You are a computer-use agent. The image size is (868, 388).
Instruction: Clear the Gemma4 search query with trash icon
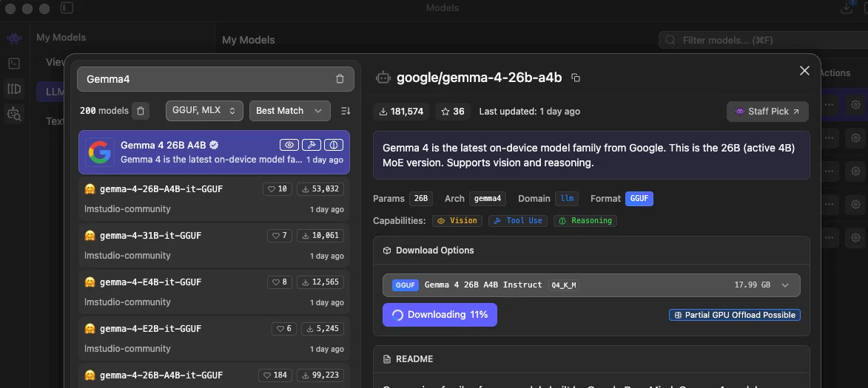tap(340, 79)
